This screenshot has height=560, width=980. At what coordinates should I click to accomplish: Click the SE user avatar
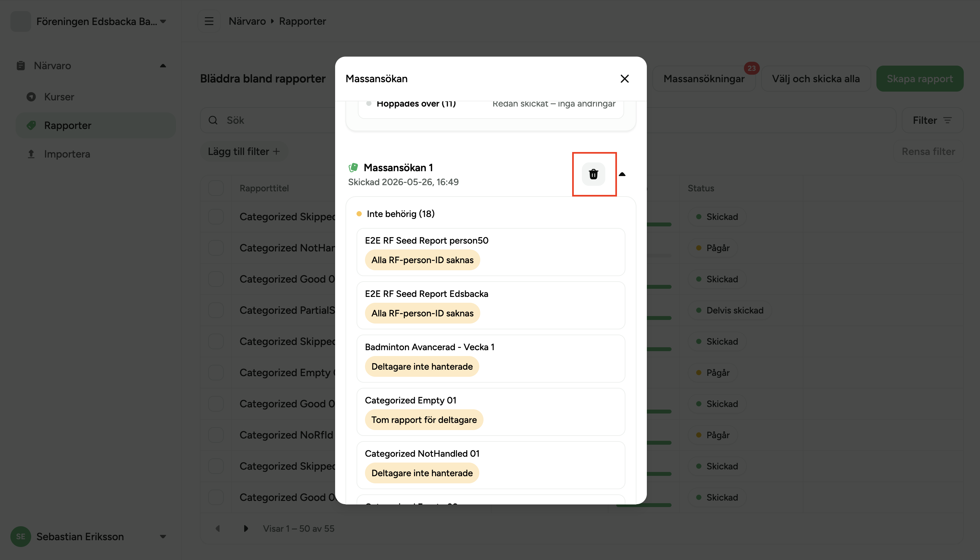tap(21, 537)
